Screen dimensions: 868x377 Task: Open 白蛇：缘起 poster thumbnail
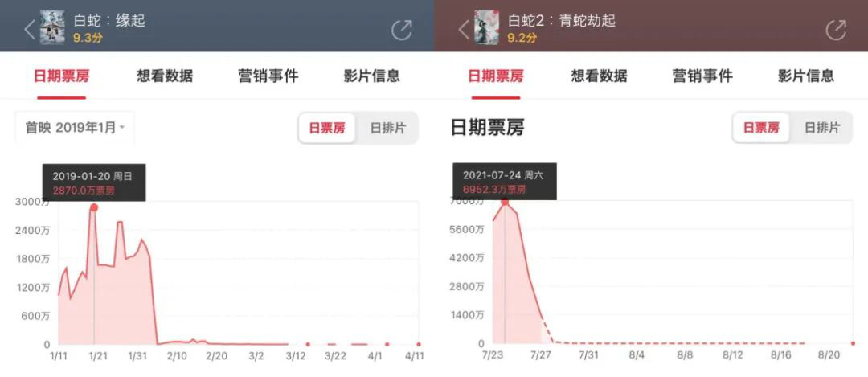pos(52,27)
